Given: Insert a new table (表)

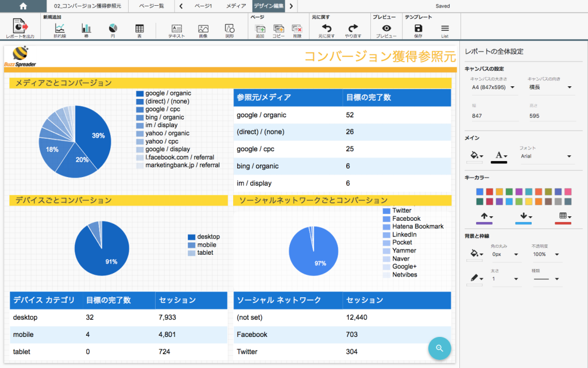Looking at the screenshot, I should [140, 30].
